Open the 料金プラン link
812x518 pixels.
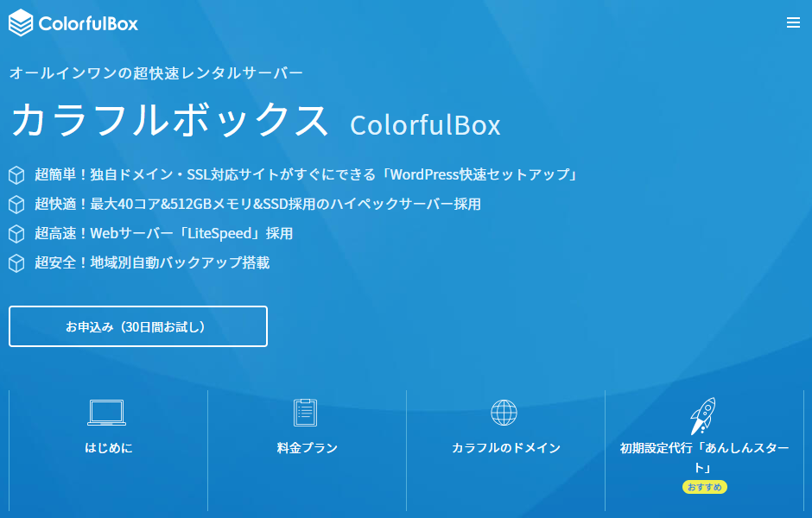tap(307, 447)
